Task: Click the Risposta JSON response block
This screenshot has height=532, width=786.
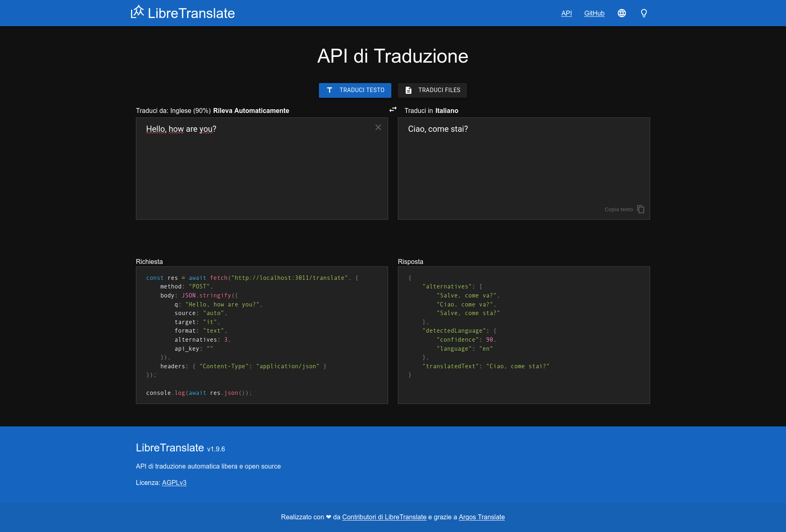Action: (x=524, y=335)
